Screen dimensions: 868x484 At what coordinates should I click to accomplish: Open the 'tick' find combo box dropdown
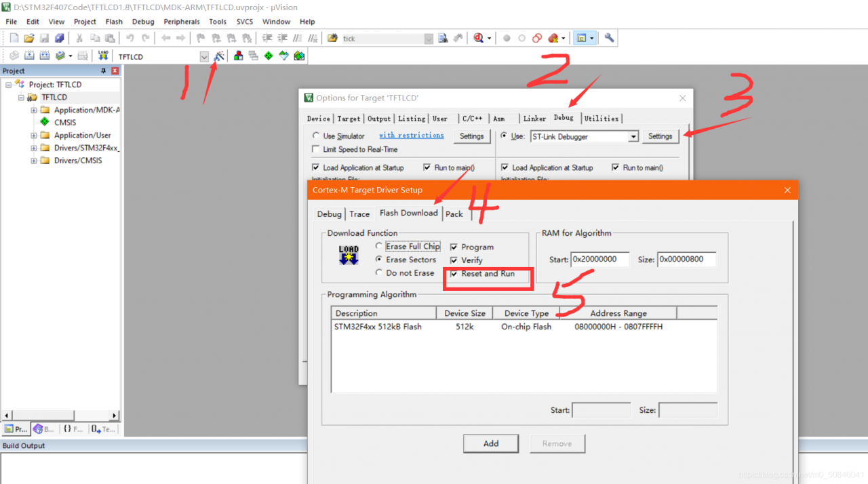pyautogui.click(x=429, y=39)
